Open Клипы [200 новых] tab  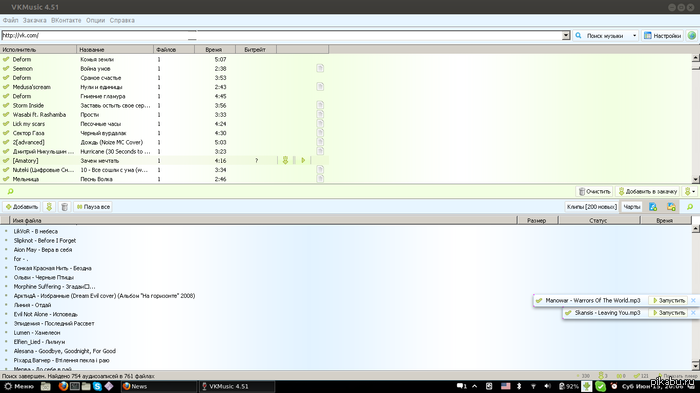pos(592,207)
